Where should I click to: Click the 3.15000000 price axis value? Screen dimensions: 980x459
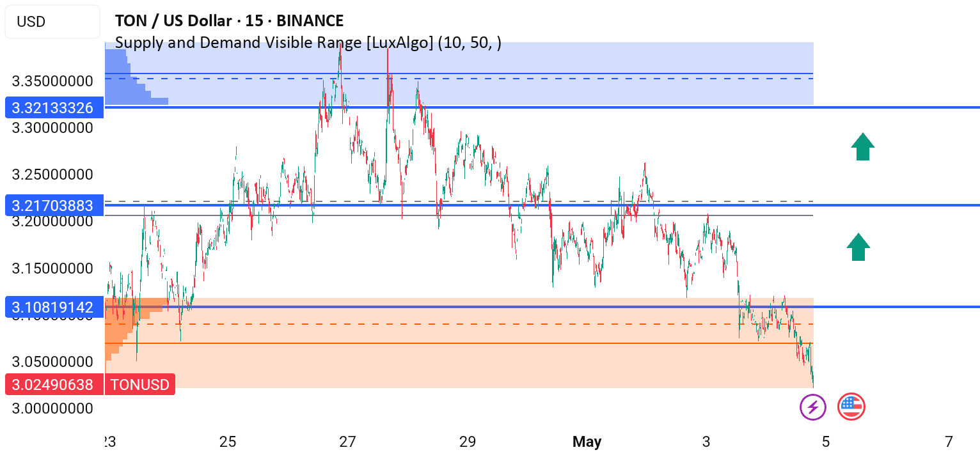(x=52, y=268)
